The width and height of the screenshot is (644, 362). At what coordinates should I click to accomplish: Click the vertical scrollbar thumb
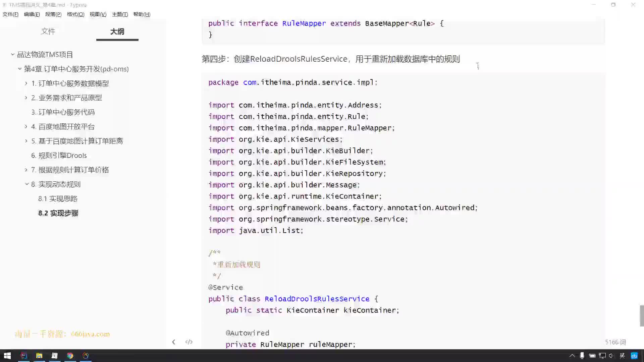pos(642,316)
